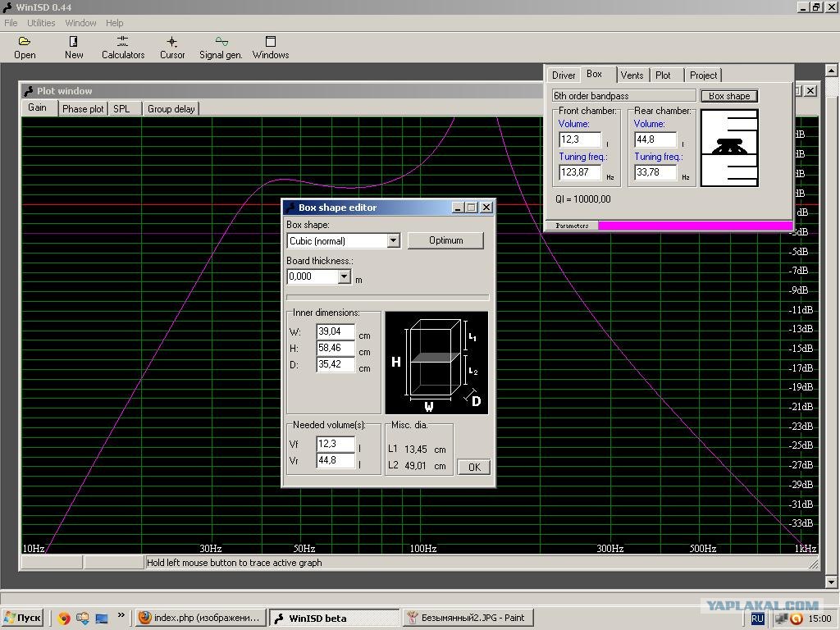
Task: Switch to the Vents tab
Action: (x=632, y=75)
